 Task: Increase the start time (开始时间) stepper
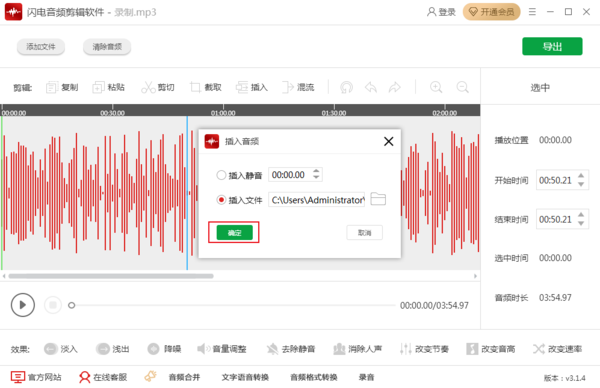(581, 176)
